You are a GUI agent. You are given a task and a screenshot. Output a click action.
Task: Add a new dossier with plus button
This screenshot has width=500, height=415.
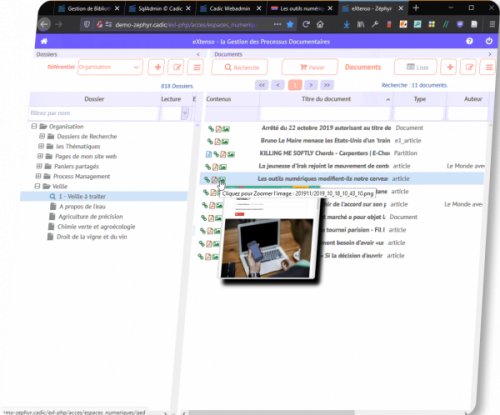(x=158, y=67)
